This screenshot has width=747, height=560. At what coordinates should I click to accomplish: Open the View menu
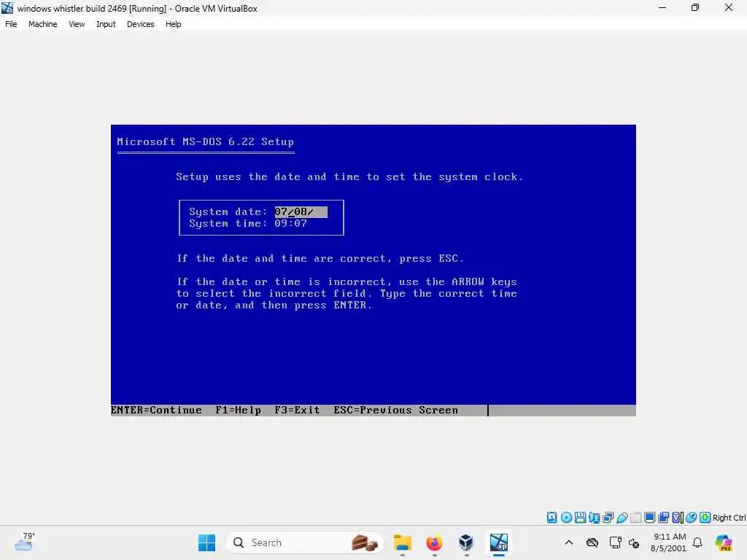[77, 24]
